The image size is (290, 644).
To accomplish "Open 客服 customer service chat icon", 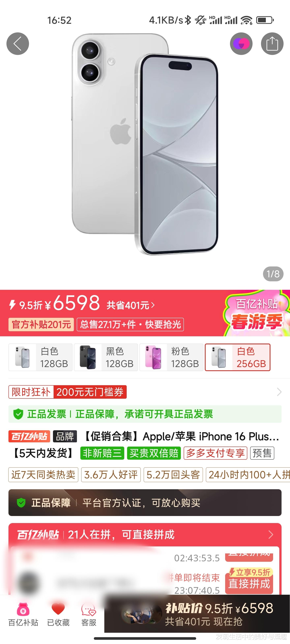I will [x=89, y=609].
